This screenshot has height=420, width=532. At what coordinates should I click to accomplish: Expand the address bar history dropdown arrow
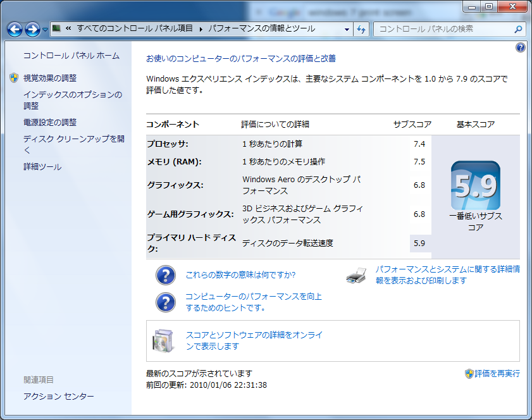(x=347, y=29)
